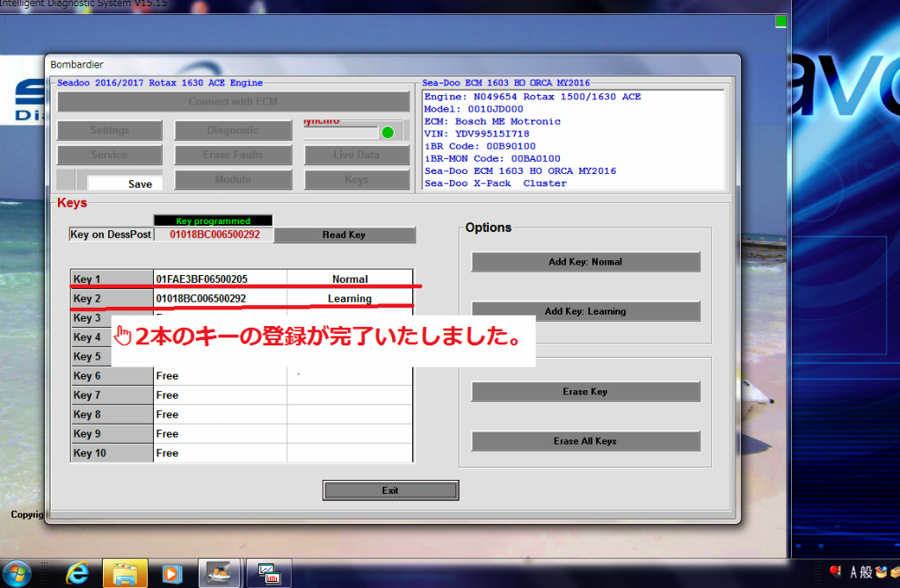Open the Module button
The height and width of the screenshot is (588, 900).
coord(233,179)
